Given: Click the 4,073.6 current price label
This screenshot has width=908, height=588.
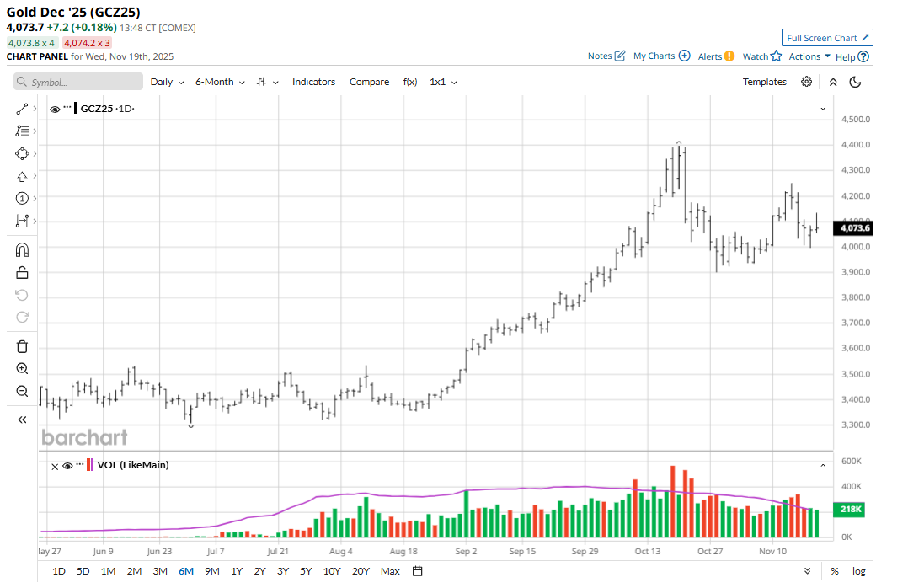Looking at the screenshot, I should pos(852,227).
